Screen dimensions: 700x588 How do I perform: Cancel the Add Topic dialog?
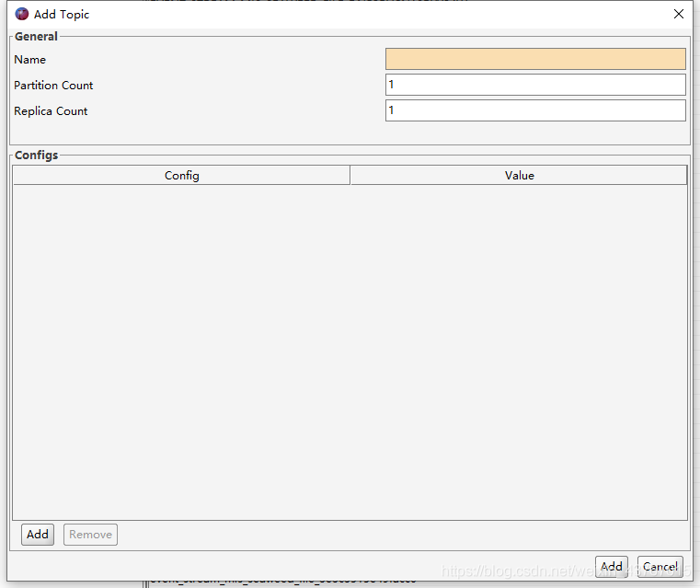pos(660,567)
